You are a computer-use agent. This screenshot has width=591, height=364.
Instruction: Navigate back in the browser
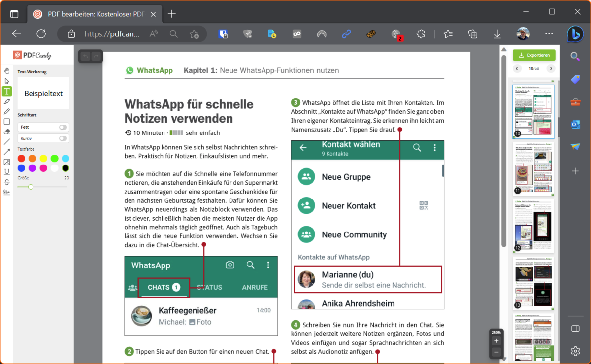16,33
